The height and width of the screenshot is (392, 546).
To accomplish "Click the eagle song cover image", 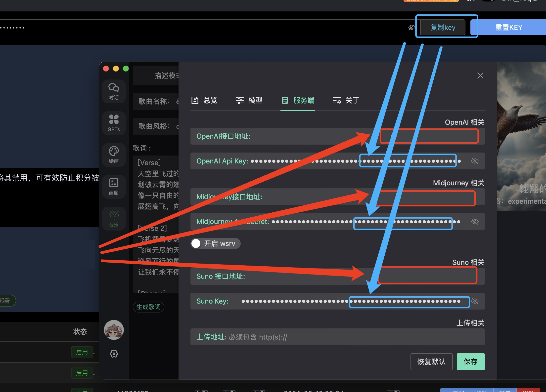I will (x=521, y=136).
